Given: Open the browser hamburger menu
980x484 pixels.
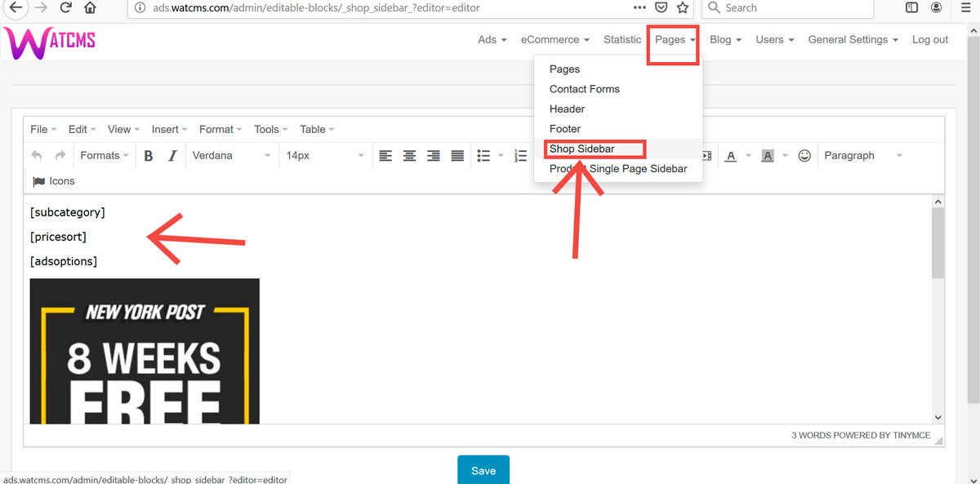Looking at the screenshot, I should click(x=965, y=8).
